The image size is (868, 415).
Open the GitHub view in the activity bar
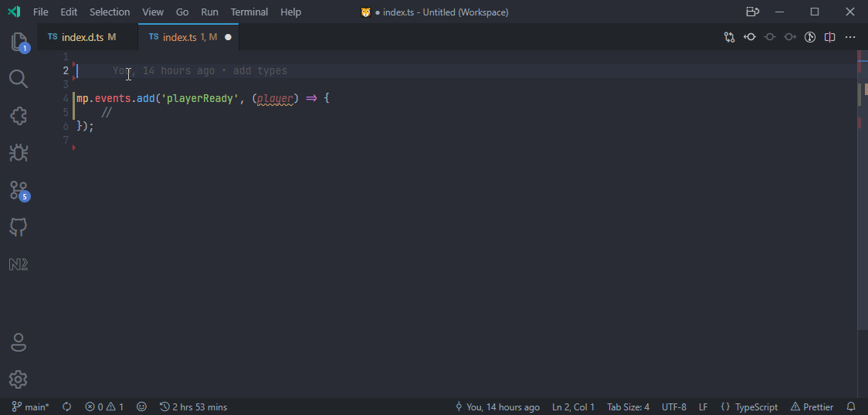(x=19, y=227)
